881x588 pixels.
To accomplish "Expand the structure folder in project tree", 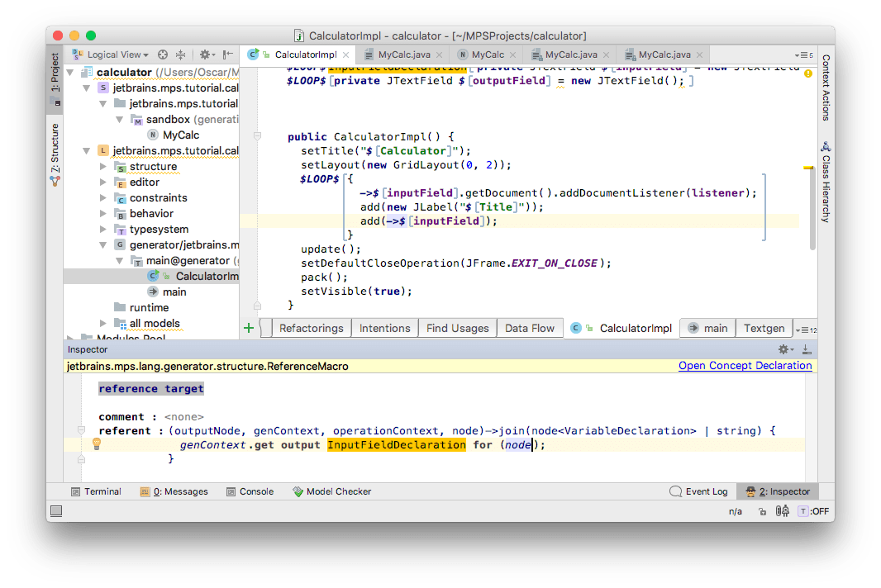I will 103,166.
